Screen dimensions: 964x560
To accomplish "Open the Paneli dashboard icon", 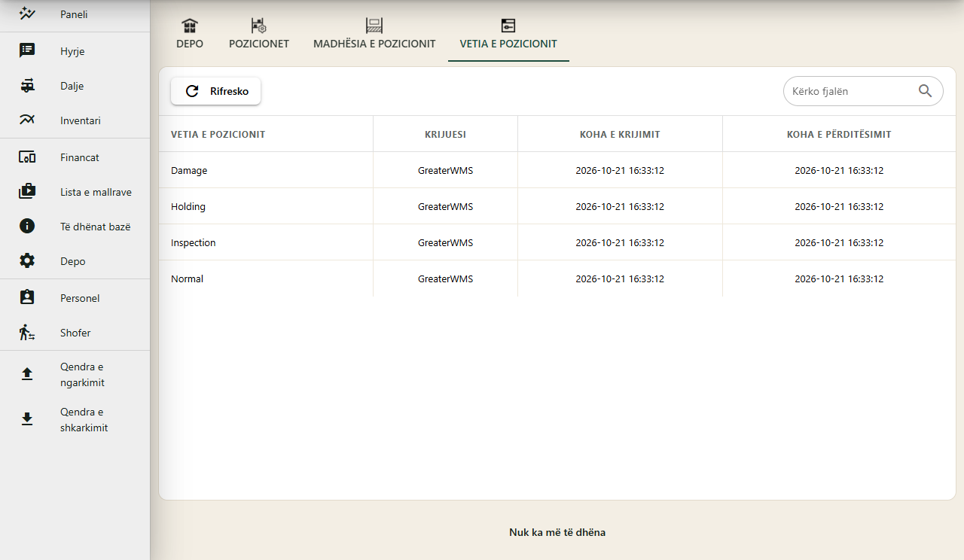I will [27, 14].
